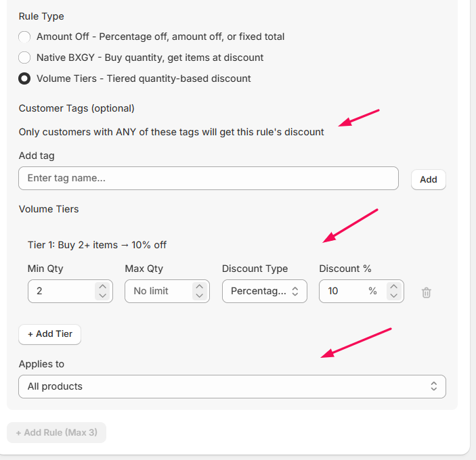Decrease Min Qty with down arrow
The width and height of the screenshot is (476, 460).
pos(102,296)
